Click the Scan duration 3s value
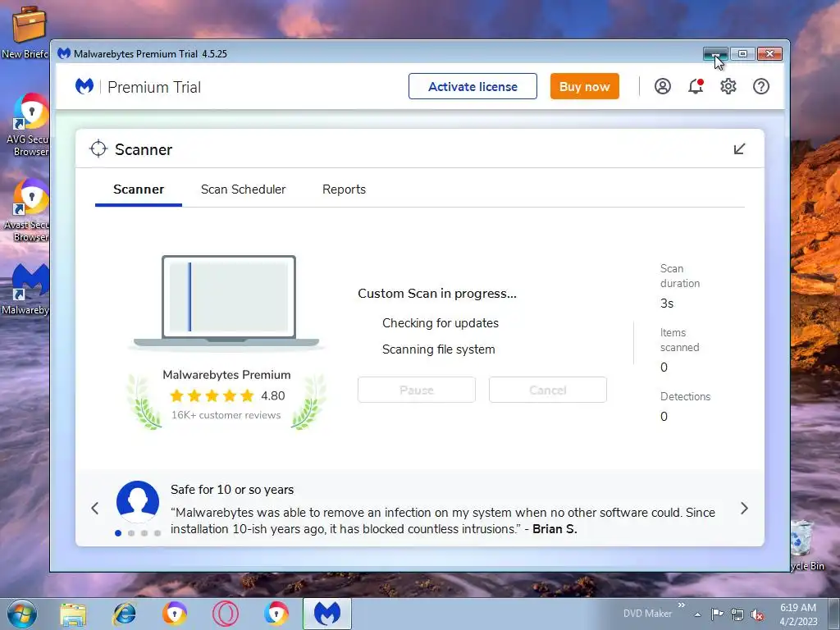 point(667,304)
